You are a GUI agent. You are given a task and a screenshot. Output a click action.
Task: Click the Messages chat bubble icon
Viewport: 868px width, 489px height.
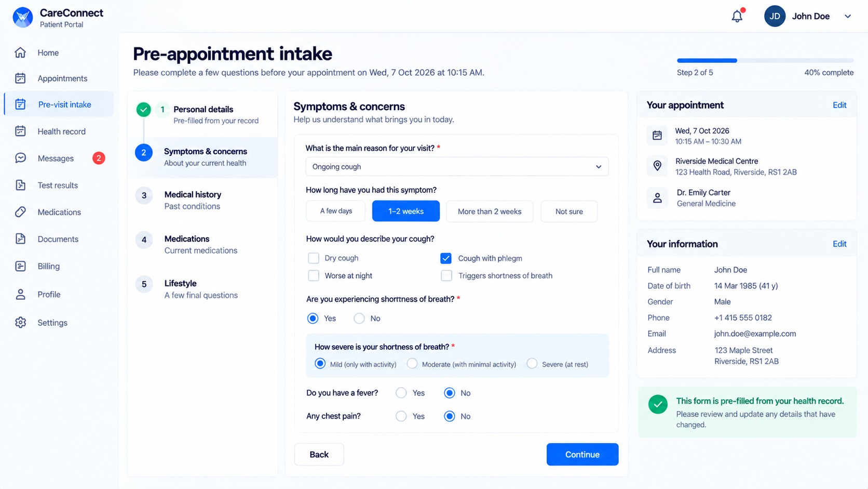tap(20, 158)
